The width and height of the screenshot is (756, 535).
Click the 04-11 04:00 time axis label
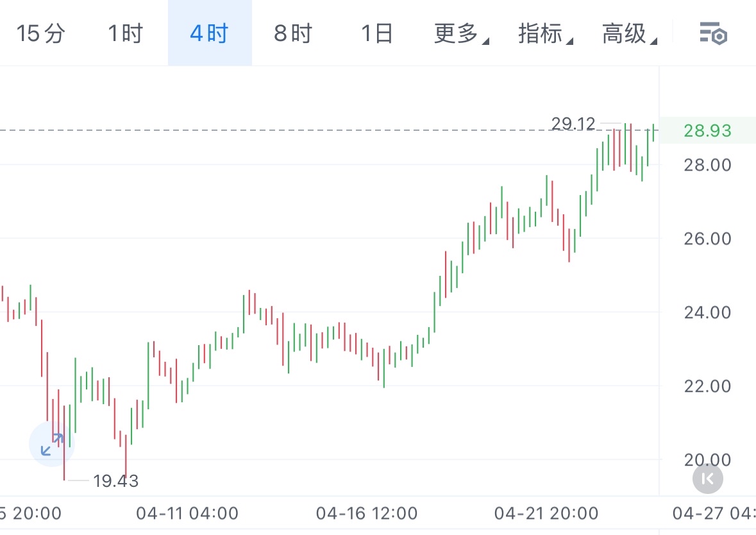tap(187, 513)
